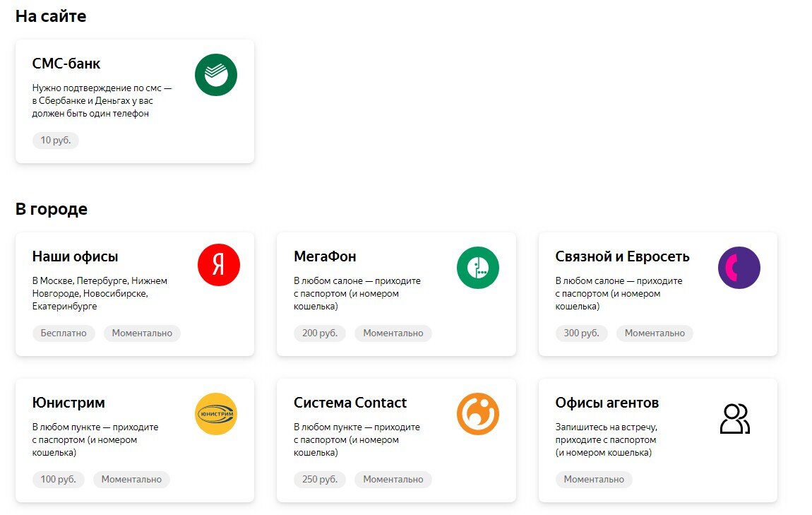Click the 200 руб. price tag
The image size is (812, 515).
coord(320,333)
